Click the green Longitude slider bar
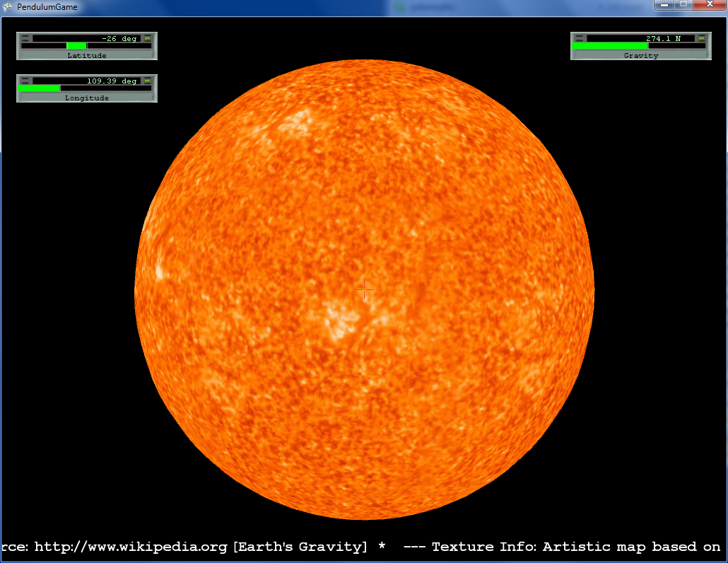The image size is (728, 563). point(40,88)
